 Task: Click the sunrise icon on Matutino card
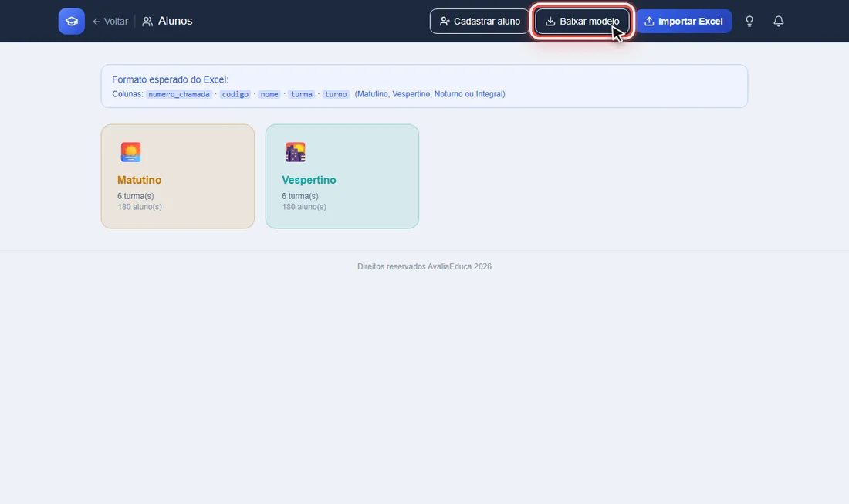coord(130,152)
